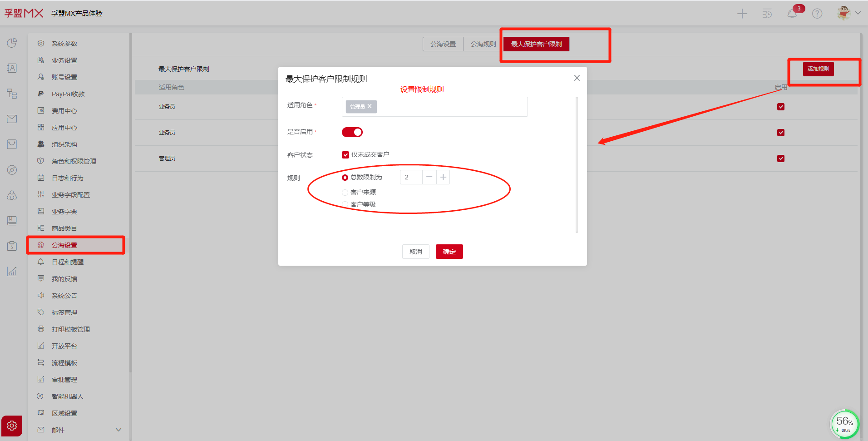Open the statistics chart icon in left rail
Image resolution: width=868 pixels, height=441 pixels.
(x=12, y=272)
